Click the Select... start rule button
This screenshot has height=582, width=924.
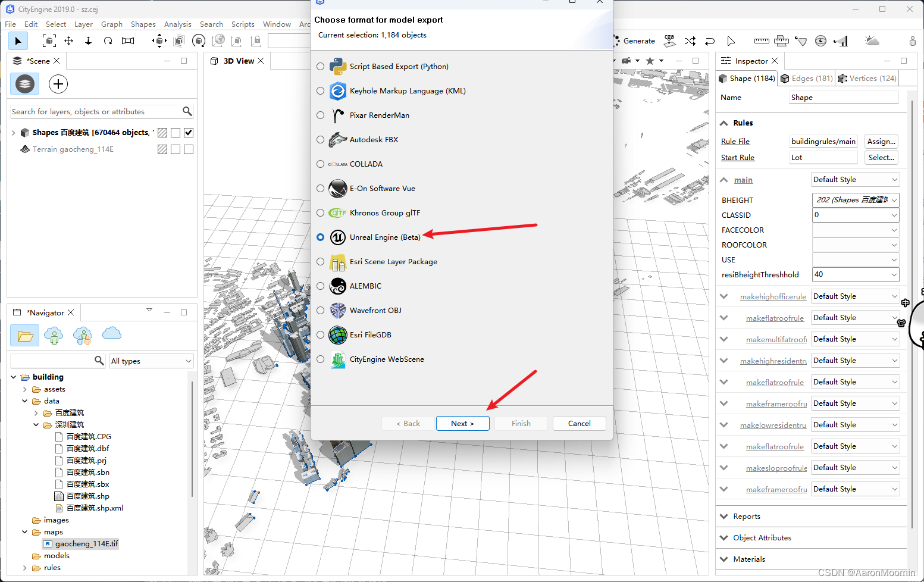pyautogui.click(x=881, y=158)
